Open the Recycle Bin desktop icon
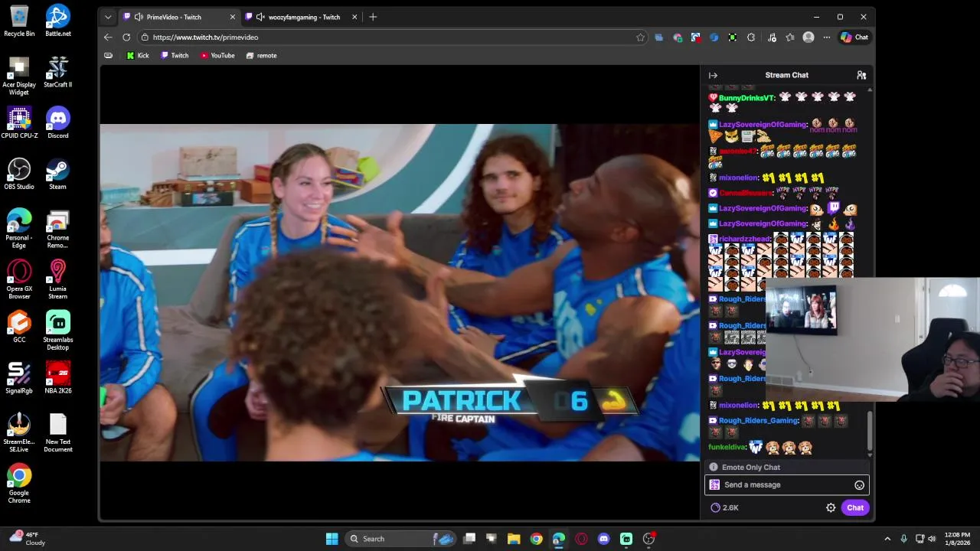 point(19,21)
